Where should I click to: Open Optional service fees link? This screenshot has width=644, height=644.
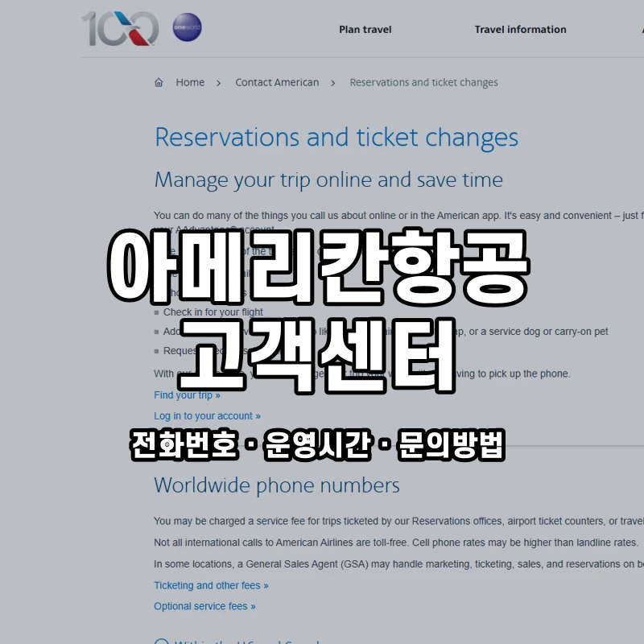tap(204, 606)
